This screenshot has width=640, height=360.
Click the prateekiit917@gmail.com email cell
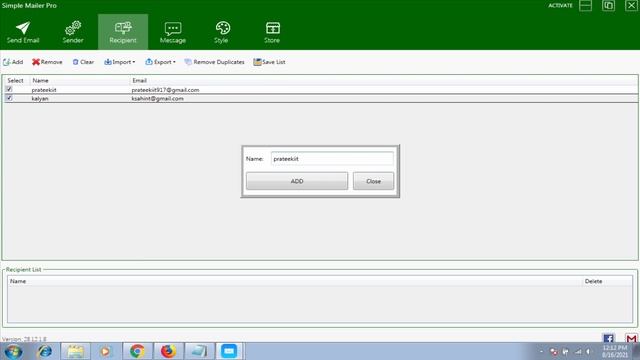coord(165,90)
